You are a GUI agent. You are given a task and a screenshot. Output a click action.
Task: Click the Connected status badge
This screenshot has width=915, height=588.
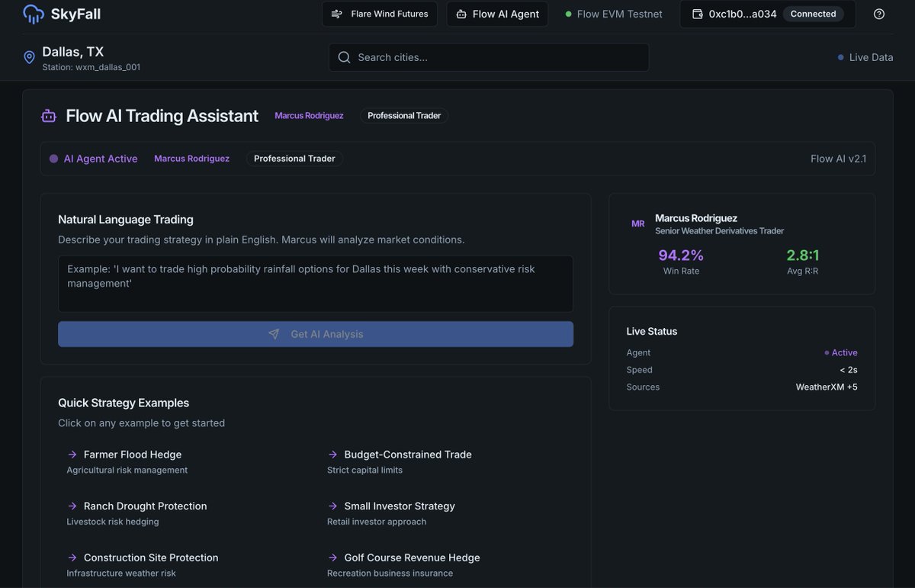[x=814, y=14]
